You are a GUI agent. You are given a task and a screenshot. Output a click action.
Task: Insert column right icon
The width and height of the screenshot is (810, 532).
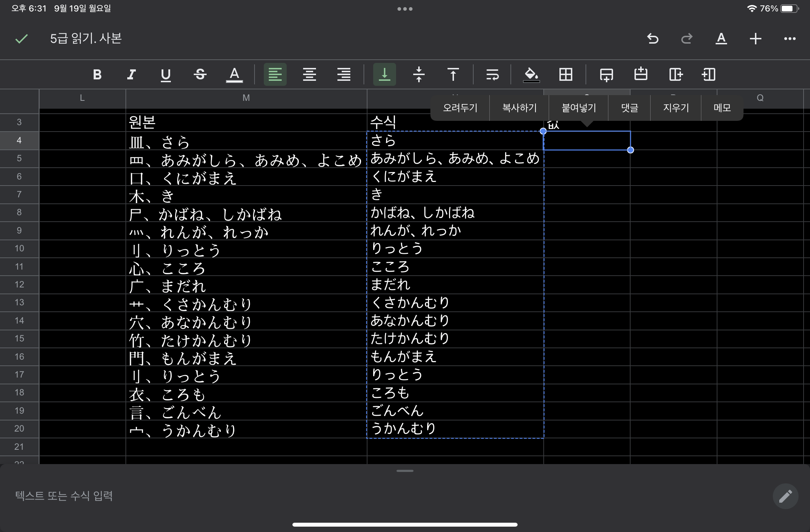(675, 75)
